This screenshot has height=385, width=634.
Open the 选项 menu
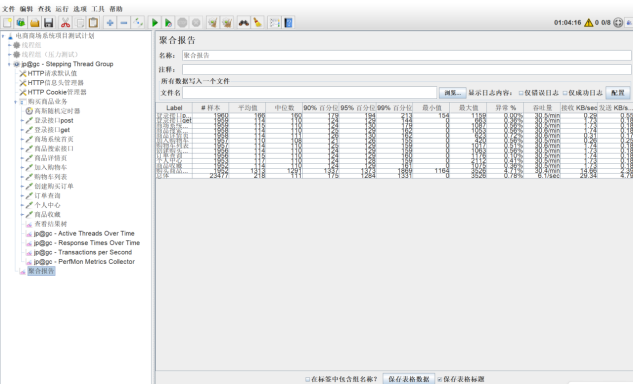80,9
